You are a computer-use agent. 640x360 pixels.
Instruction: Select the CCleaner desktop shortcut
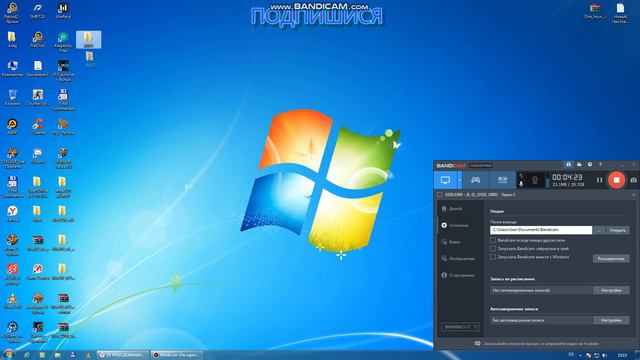click(38, 127)
